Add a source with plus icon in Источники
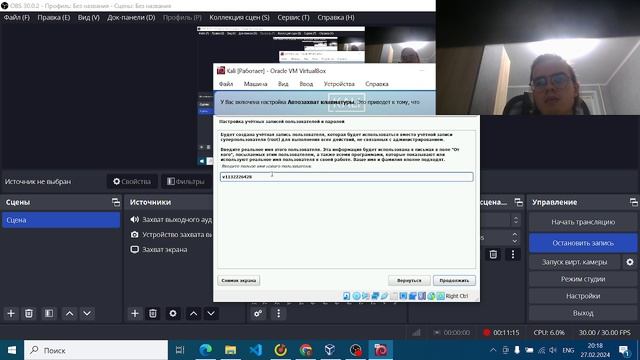 pos(135,313)
